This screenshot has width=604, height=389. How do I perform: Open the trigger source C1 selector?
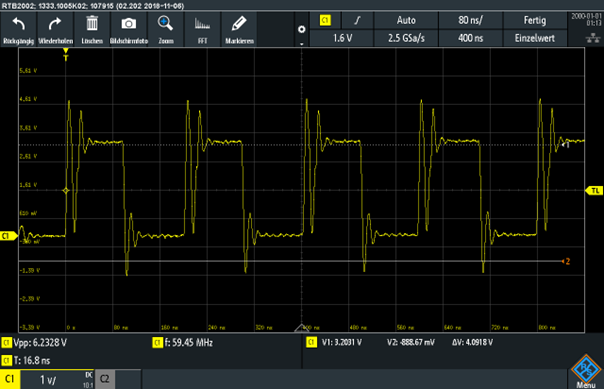click(x=325, y=20)
